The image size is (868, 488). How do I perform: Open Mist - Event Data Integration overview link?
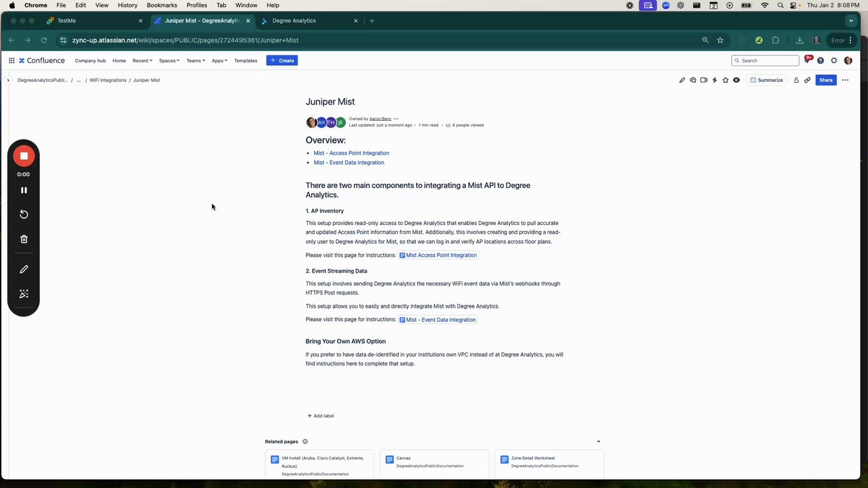tap(349, 163)
